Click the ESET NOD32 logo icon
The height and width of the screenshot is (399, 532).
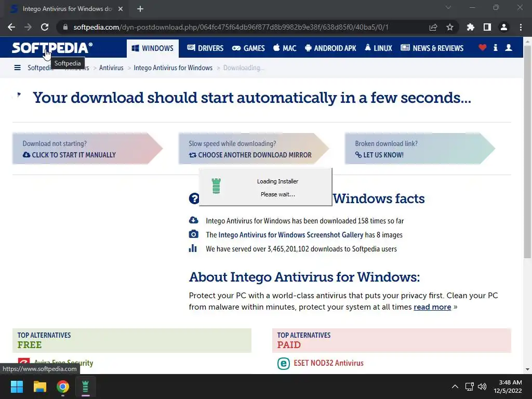point(283,363)
